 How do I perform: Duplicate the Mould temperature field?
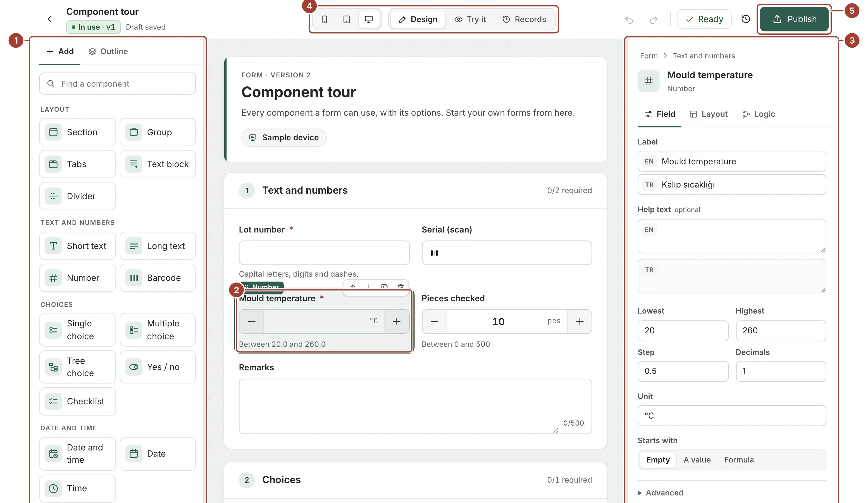385,286
